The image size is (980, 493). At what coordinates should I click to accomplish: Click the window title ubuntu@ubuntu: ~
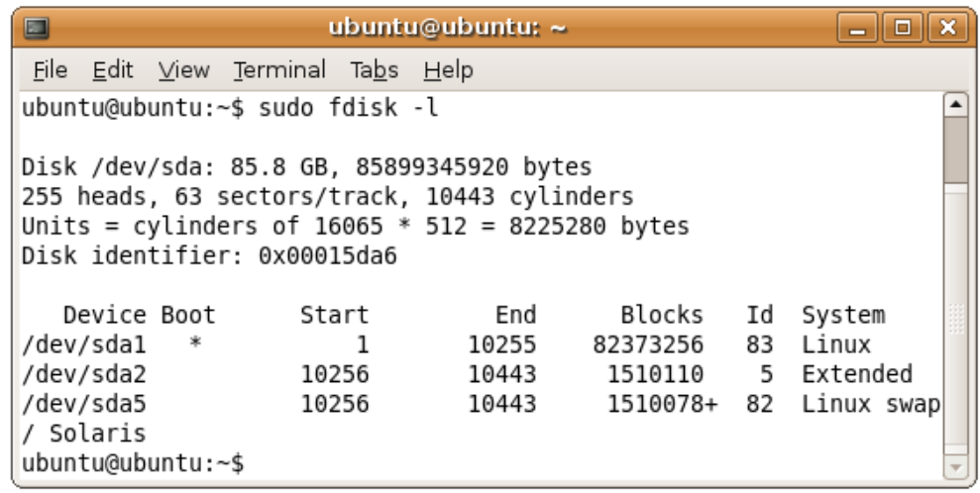(447, 28)
